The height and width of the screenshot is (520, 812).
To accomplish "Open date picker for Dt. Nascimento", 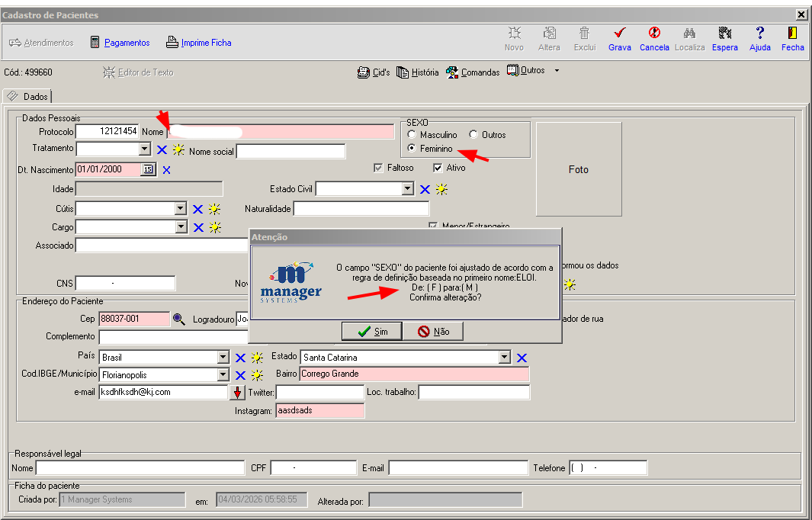I will (148, 169).
